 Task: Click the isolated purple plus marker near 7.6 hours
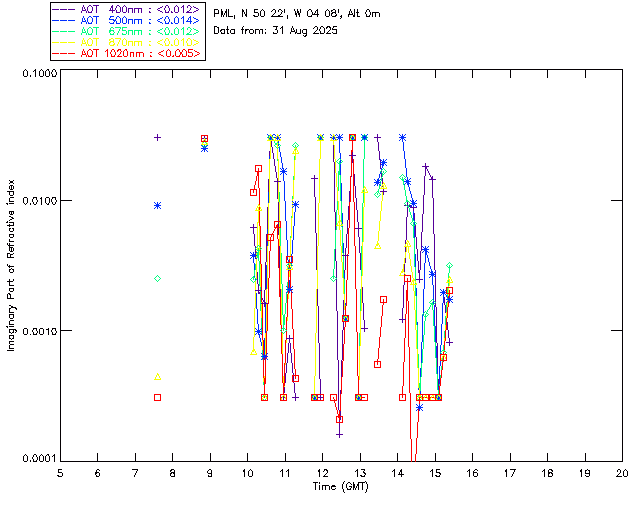[x=158, y=138]
